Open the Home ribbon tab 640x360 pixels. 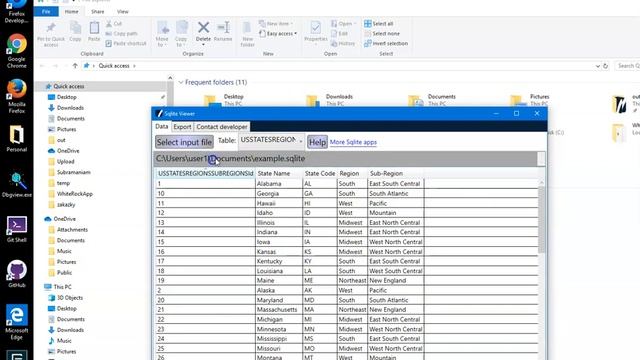pyautogui.click(x=71, y=11)
